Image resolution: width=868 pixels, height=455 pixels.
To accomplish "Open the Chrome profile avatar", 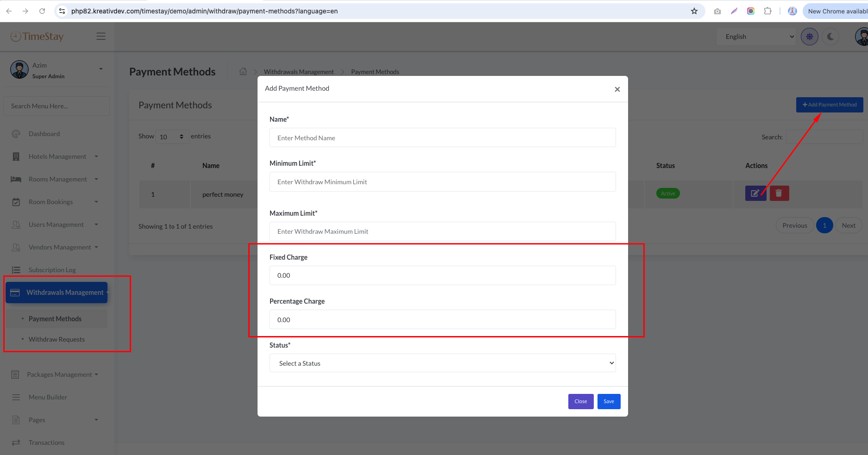I will (x=793, y=11).
